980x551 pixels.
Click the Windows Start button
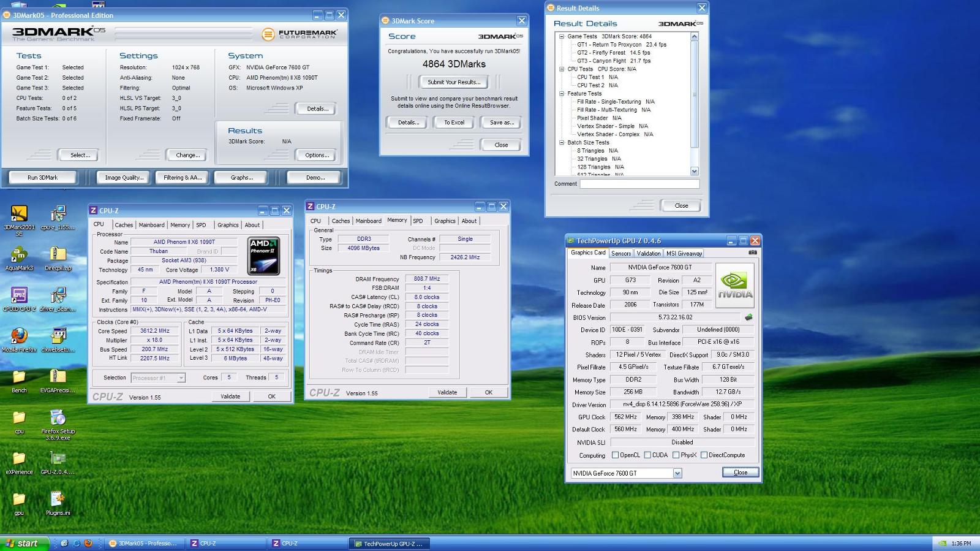pyautogui.click(x=24, y=543)
